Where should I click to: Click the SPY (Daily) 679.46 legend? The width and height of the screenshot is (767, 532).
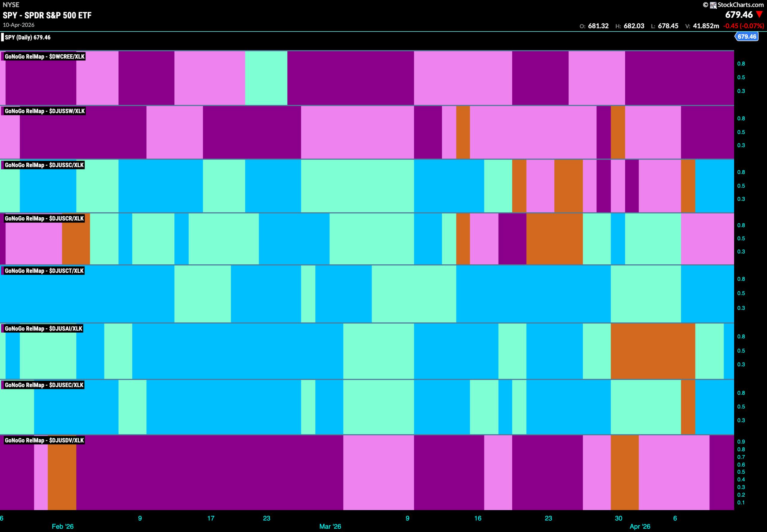tap(28, 37)
